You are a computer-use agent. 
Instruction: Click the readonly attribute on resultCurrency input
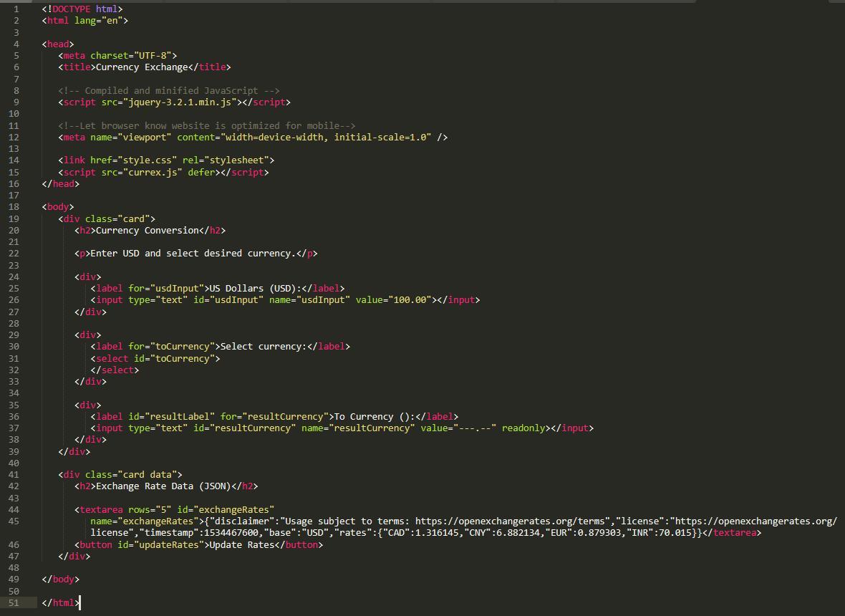tap(523, 428)
